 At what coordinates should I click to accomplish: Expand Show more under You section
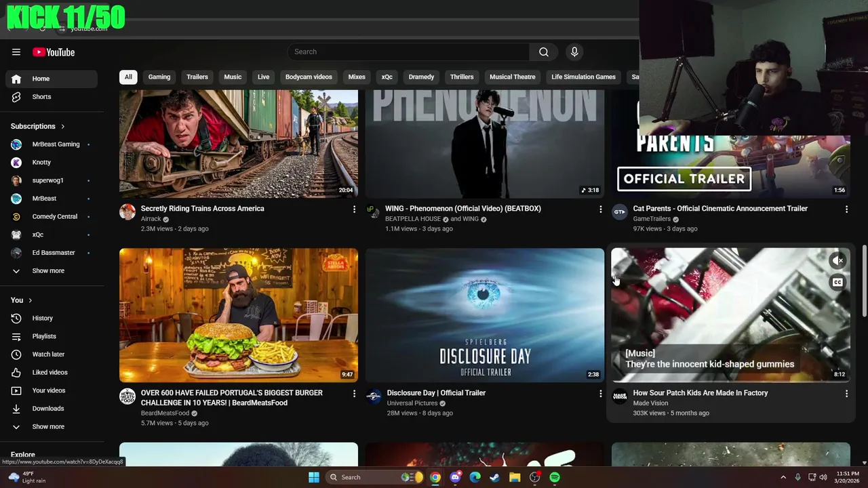click(52, 427)
